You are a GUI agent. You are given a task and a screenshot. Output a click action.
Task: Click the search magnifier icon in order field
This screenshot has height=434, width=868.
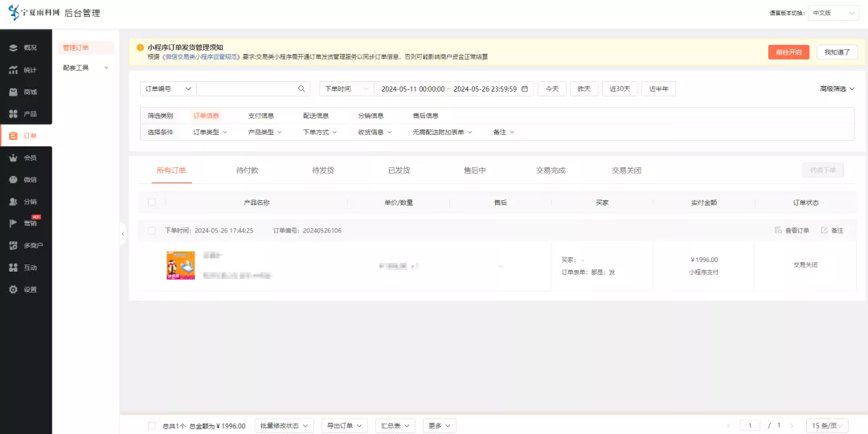(301, 88)
